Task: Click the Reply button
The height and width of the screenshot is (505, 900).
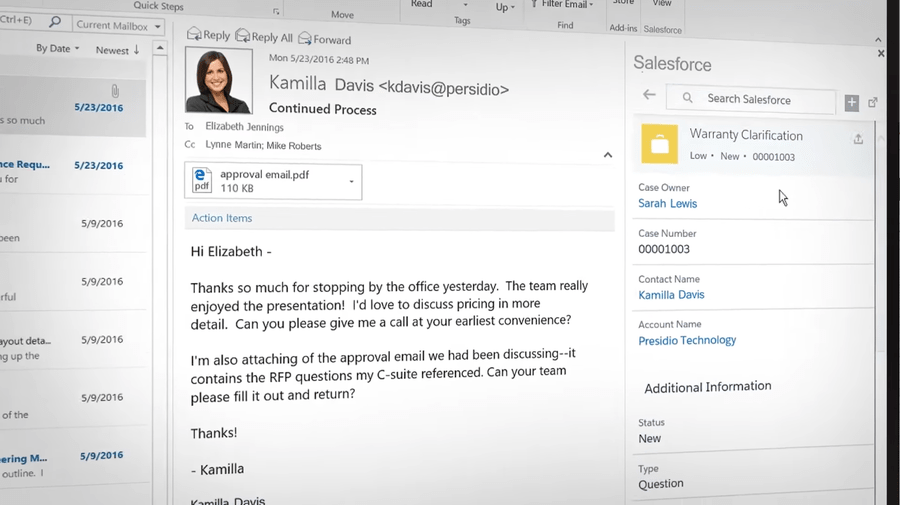Action: pyautogui.click(x=209, y=35)
